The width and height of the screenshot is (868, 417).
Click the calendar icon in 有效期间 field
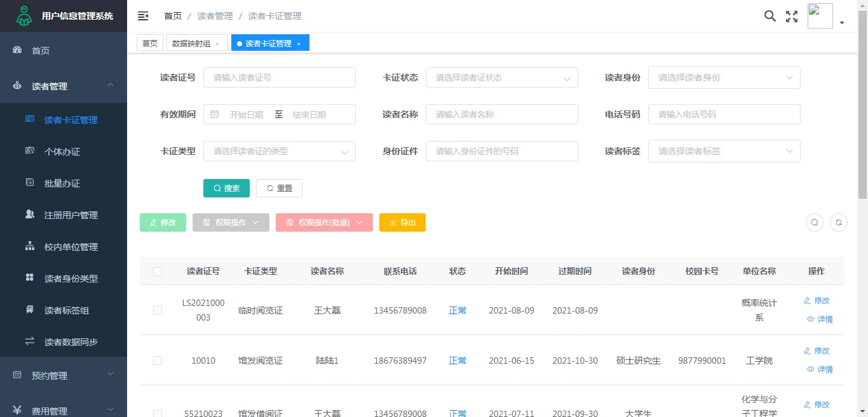tap(215, 114)
